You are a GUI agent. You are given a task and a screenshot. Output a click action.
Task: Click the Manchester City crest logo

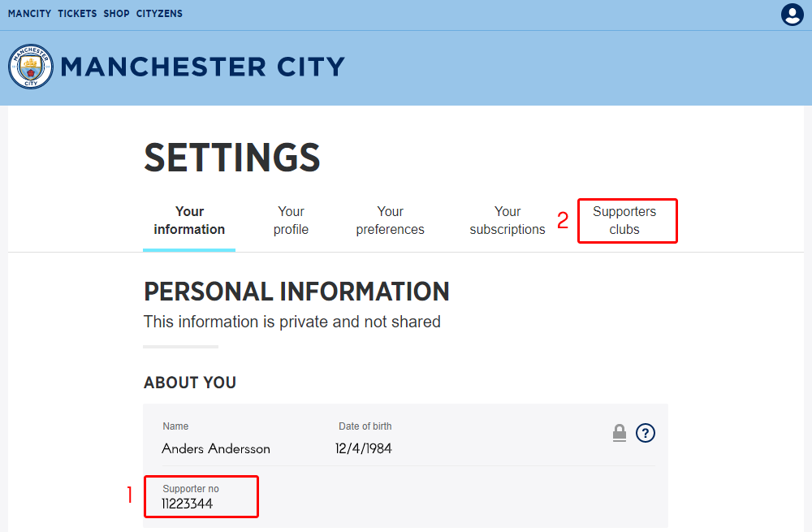click(31, 67)
